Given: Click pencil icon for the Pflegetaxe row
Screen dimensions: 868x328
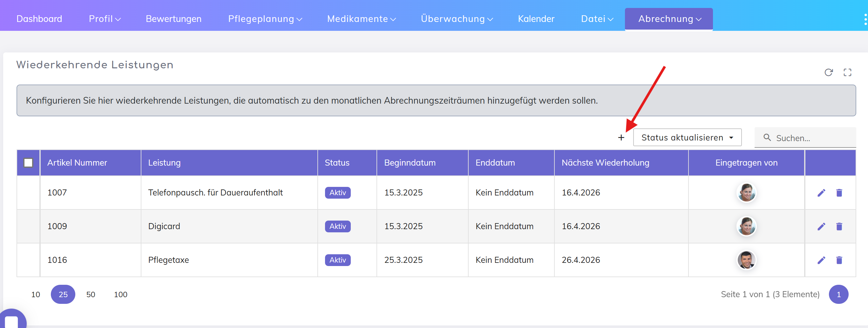Looking at the screenshot, I should 821,260.
